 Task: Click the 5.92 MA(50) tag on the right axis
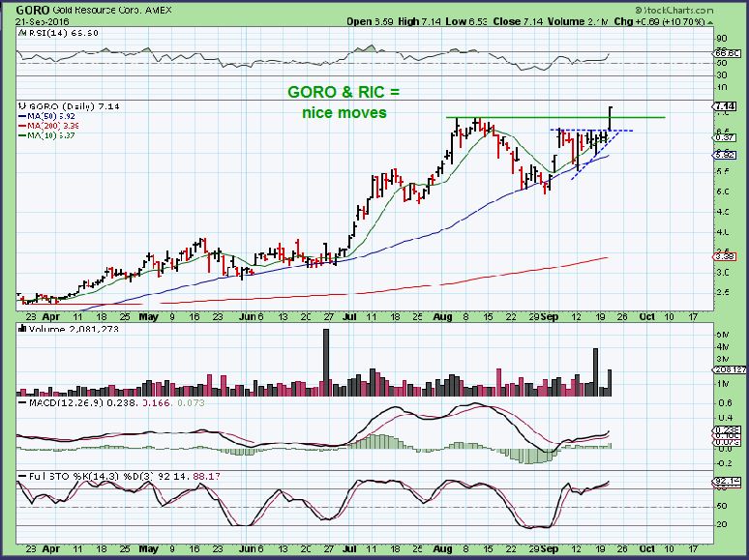(x=726, y=155)
